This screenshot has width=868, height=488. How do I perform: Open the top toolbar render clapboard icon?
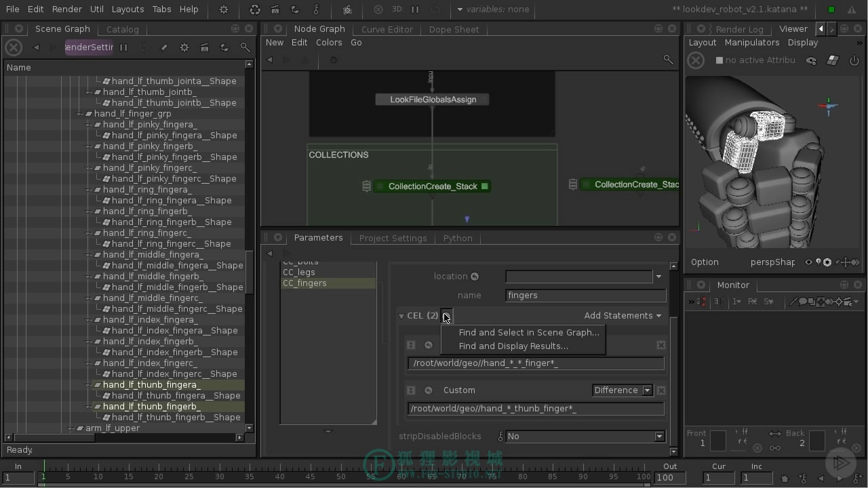coord(275,9)
